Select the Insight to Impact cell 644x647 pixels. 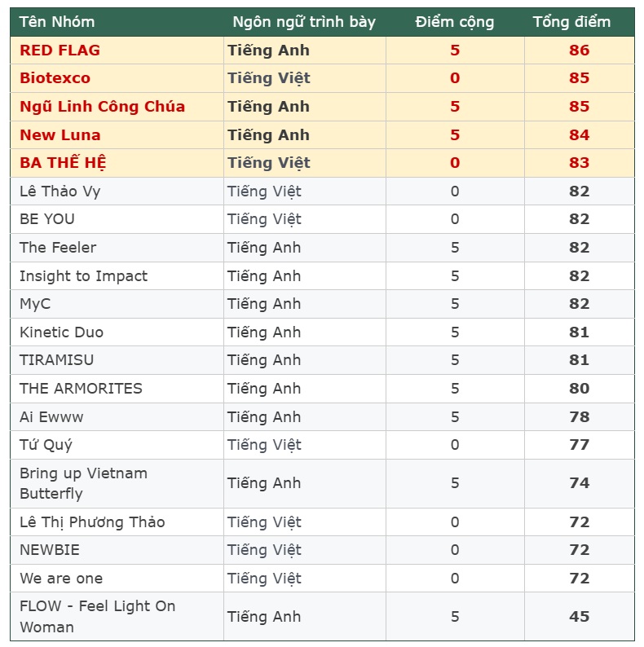pyautogui.click(x=83, y=276)
